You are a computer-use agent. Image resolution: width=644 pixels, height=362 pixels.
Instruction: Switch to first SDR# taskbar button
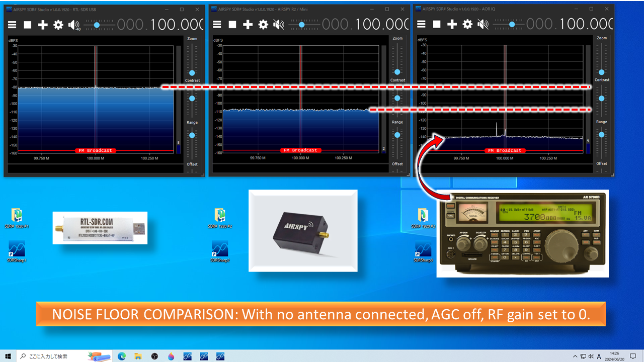[187, 356]
